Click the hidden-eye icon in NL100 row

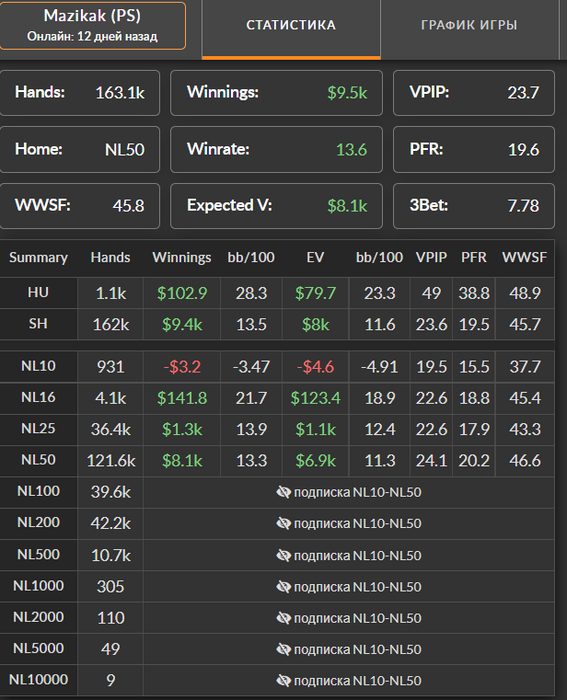284,492
